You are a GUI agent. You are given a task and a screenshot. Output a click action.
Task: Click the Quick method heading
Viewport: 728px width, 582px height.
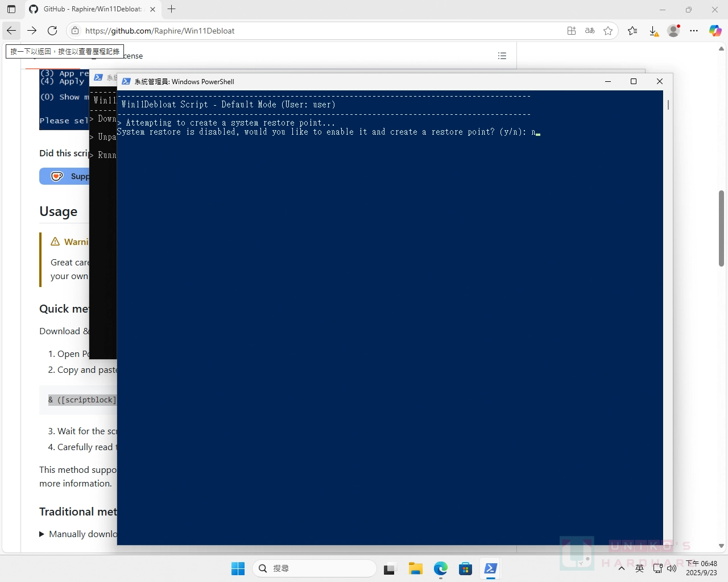pos(64,309)
